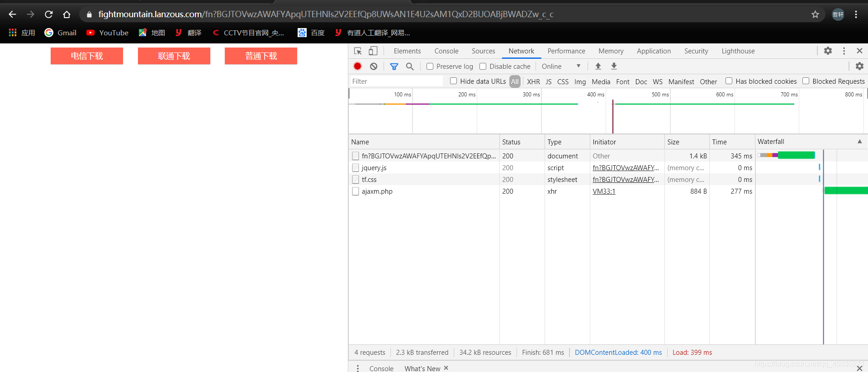Click the Filter text input
This screenshot has width=868, height=372.
pyautogui.click(x=397, y=81)
